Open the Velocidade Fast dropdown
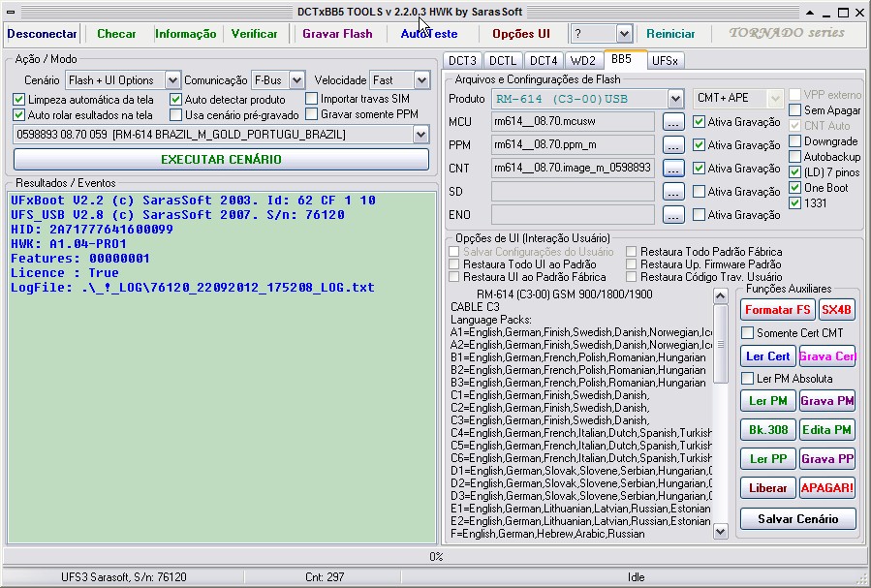871x588 pixels. (x=421, y=80)
